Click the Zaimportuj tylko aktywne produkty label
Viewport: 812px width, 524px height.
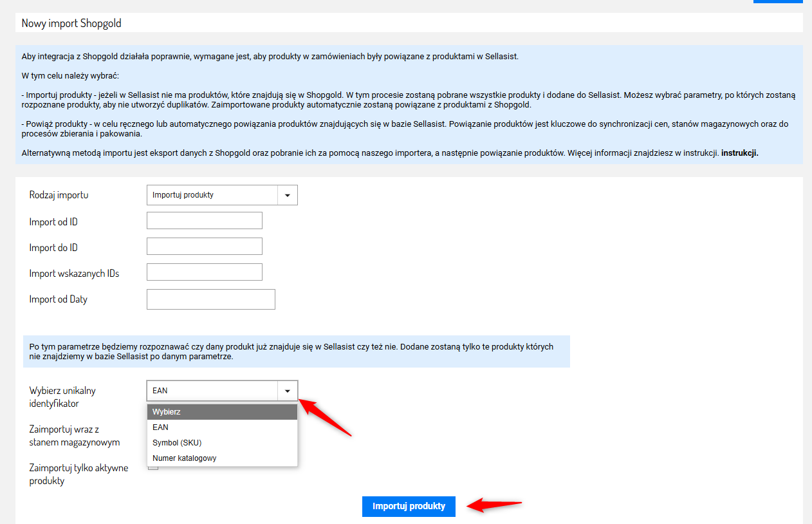78,474
